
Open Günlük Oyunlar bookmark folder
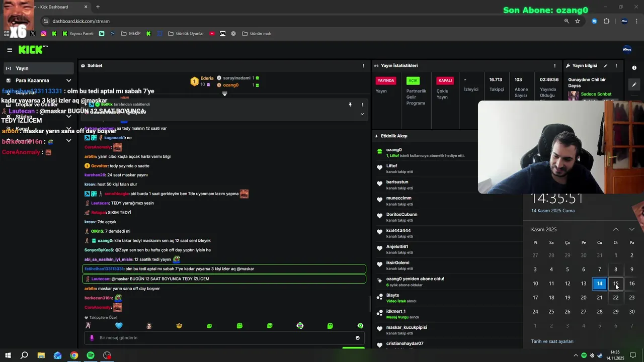point(186,34)
